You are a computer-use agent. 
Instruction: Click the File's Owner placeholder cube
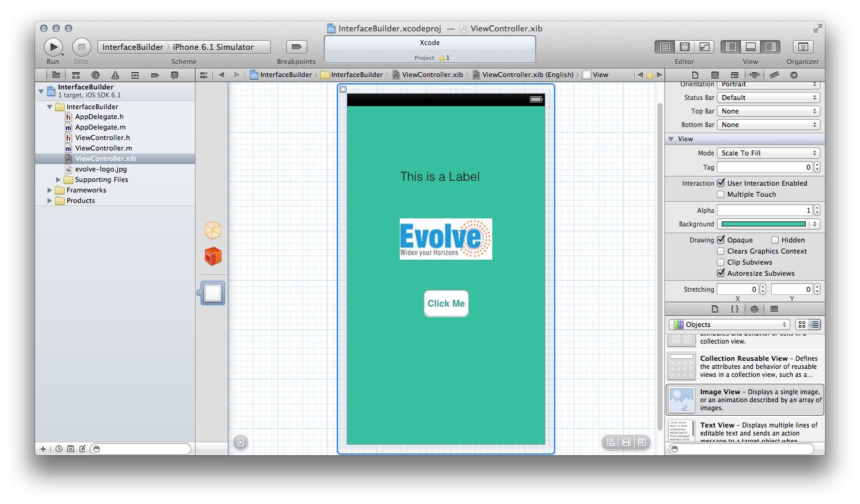pyautogui.click(x=212, y=231)
